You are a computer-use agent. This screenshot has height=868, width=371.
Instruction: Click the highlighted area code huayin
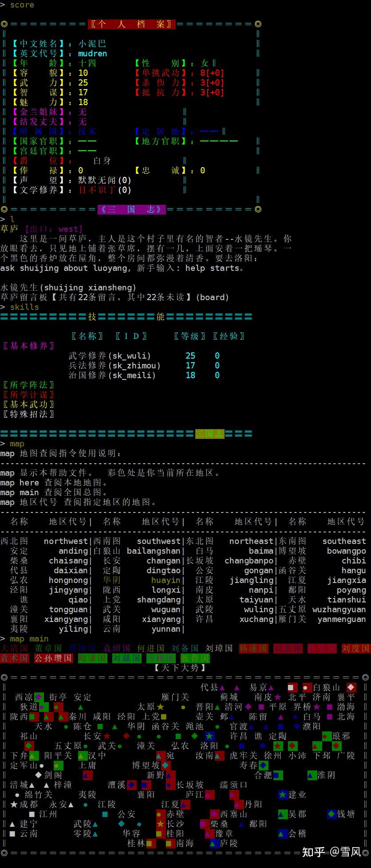coord(166,580)
